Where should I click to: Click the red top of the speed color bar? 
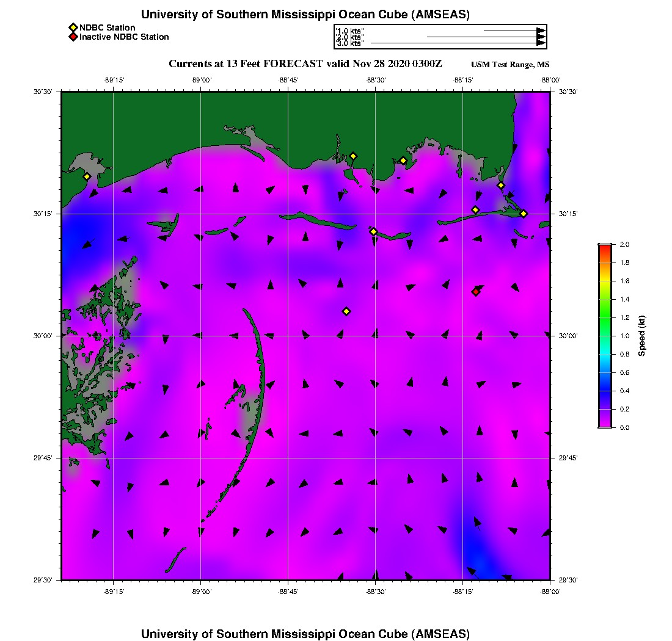[604, 247]
